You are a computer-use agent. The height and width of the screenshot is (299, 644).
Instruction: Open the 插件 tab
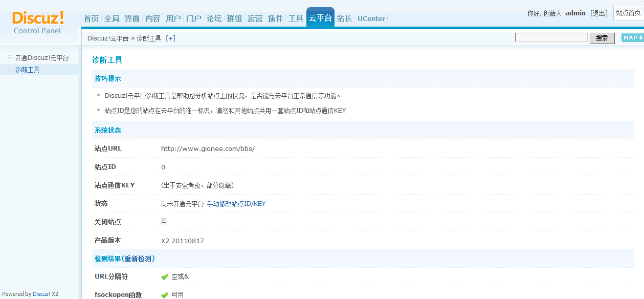(x=275, y=18)
